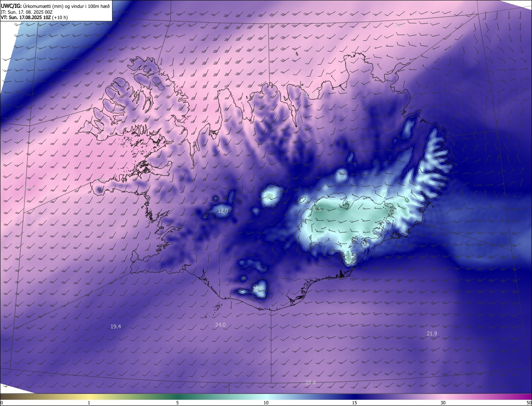
Task: Click the 1 tick on the color scale
Action: click(89, 403)
